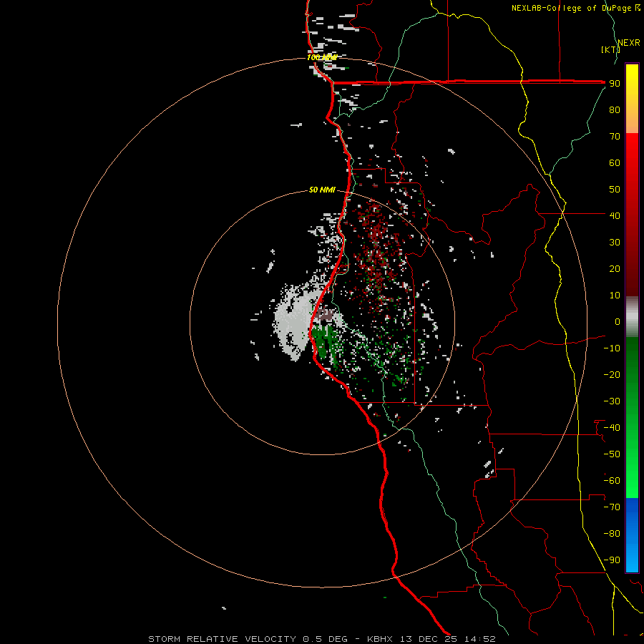The height and width of the screenshot is (644, 644).
Task: Click the -60 value on the velocity scale
Action: [x=612, y=481]
